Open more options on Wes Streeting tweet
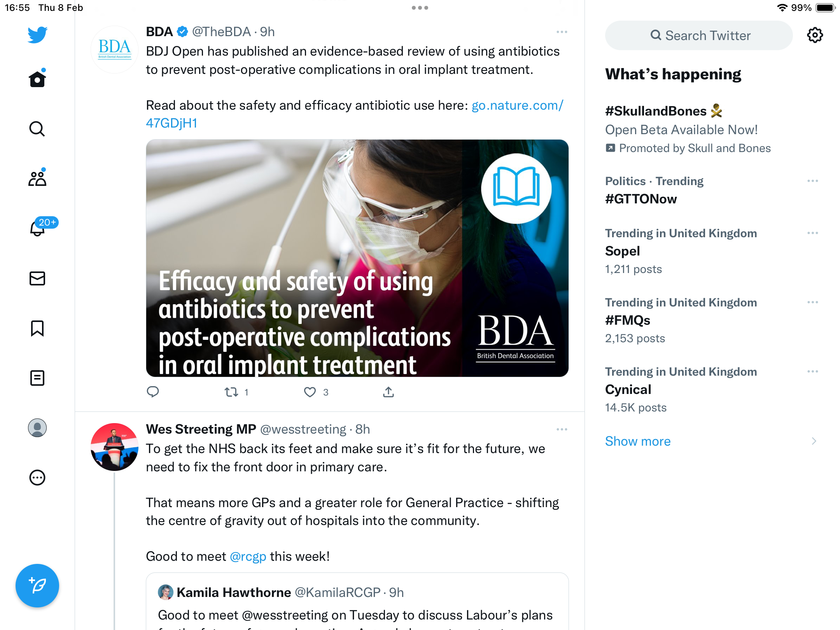The width and height of the screenshot is (840, 630). (562, 429)
